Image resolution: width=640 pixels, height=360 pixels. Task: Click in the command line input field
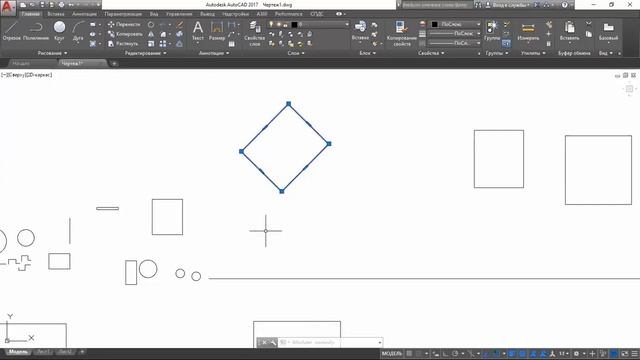331,342
